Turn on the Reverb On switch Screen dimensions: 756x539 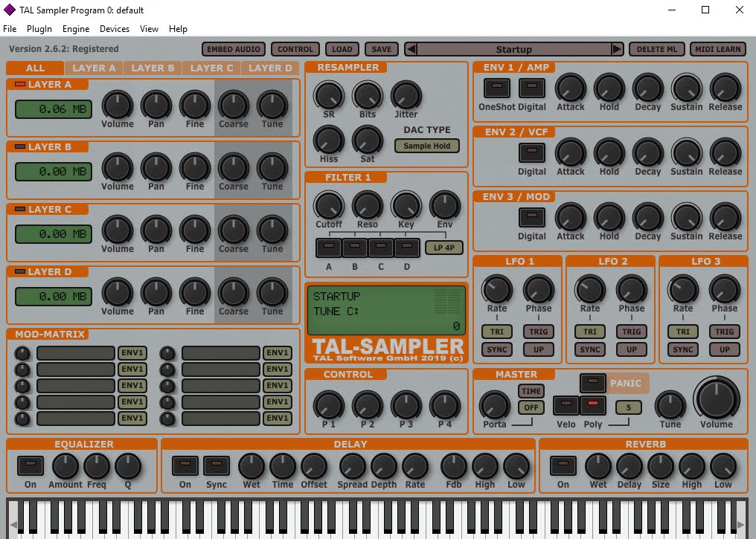[563, 466]
